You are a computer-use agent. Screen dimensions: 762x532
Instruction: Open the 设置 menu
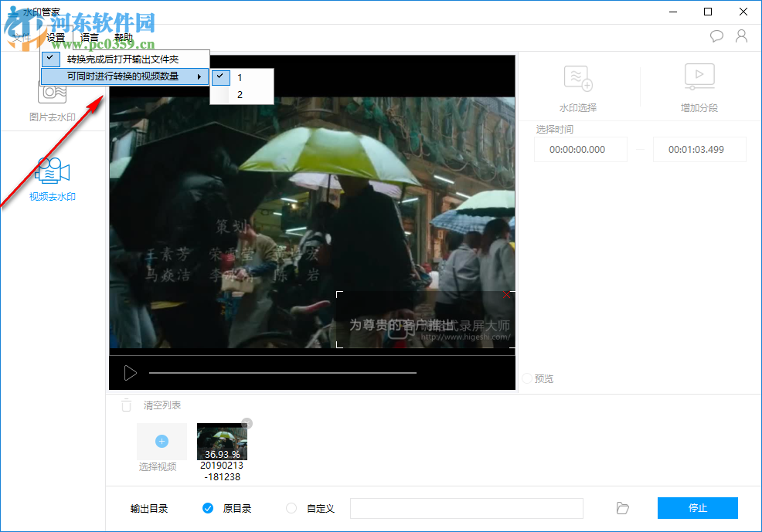(x=56, y=37)
